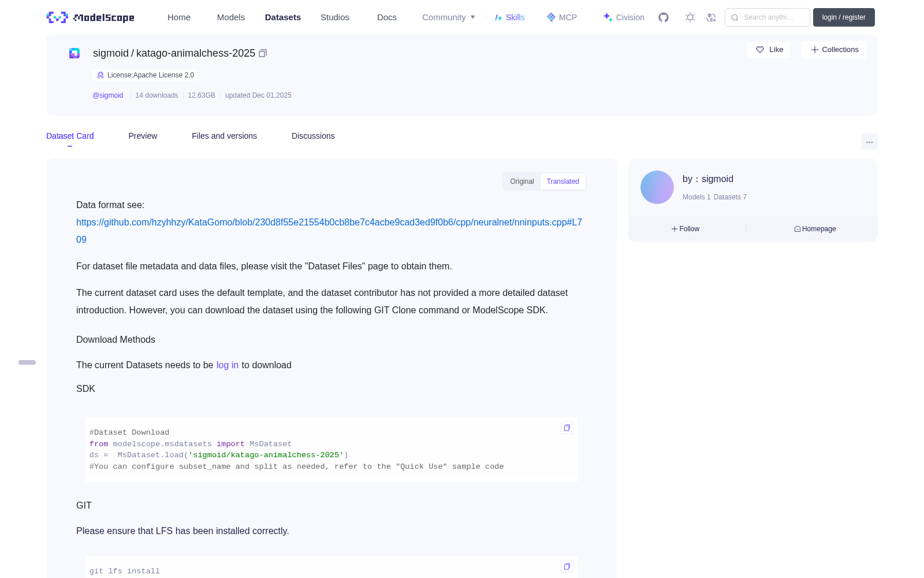This screenshot has width=924, height=578.
Task: Open the Files and versions tab
Action: pyautogui.click(x=224, y=136)
